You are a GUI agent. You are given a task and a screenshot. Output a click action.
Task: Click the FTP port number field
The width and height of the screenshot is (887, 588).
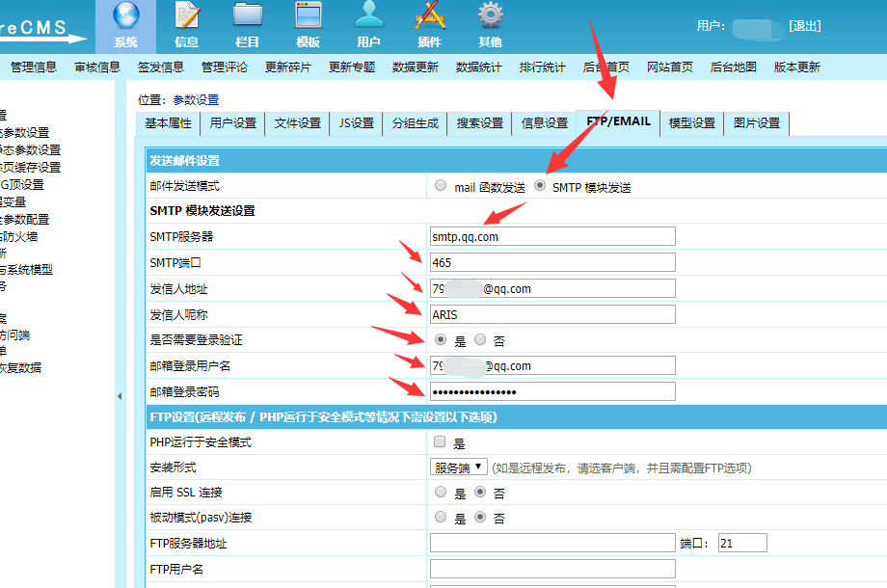tap(740, 544)
